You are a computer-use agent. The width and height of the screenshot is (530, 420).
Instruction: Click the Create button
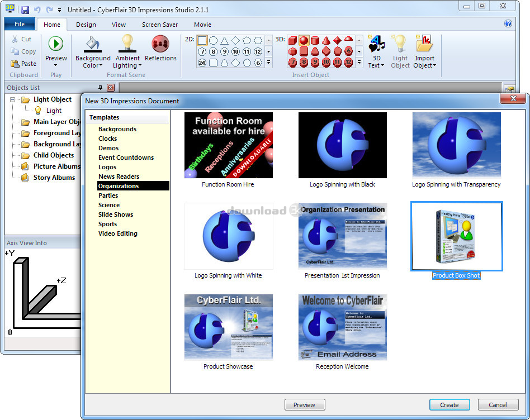(449, 404)
